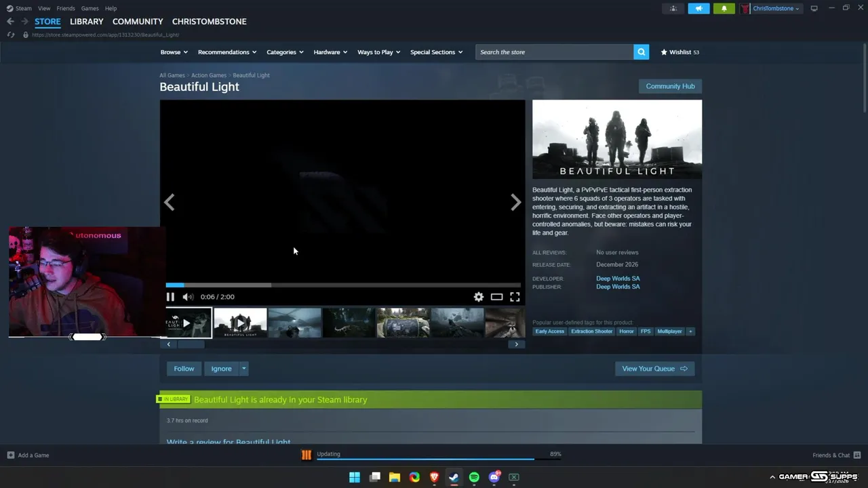The image size is (868, 488).
Task: Open the Updating download progress bar
Action: [x=439, y=459]
